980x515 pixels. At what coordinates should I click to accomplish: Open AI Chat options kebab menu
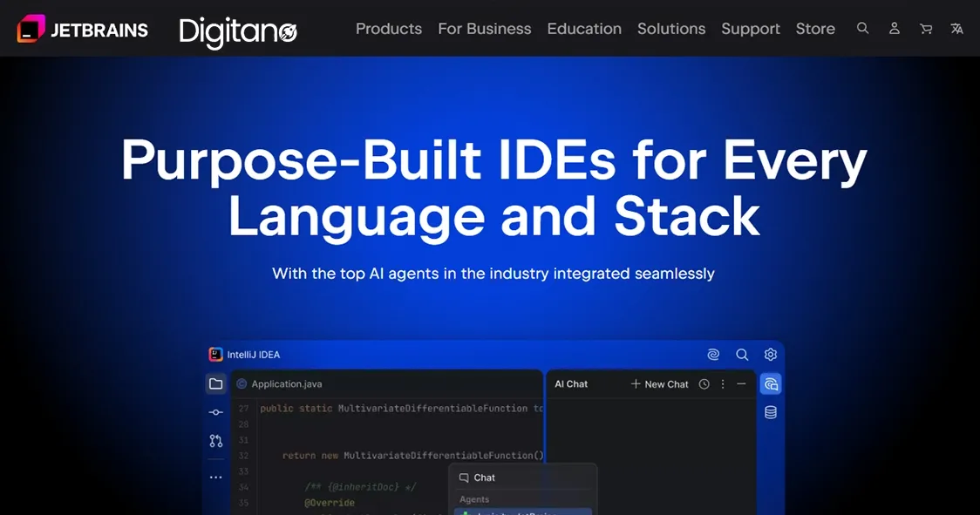(x=723, y=383)
